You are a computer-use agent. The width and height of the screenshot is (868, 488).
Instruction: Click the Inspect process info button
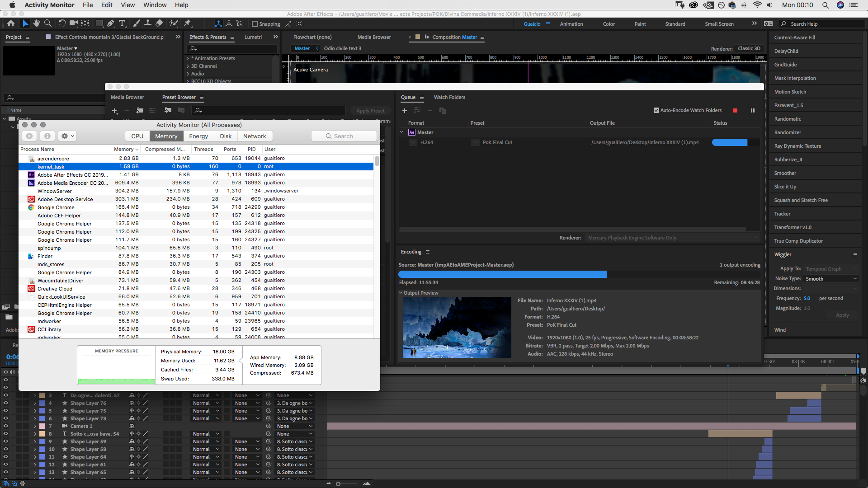47,136
